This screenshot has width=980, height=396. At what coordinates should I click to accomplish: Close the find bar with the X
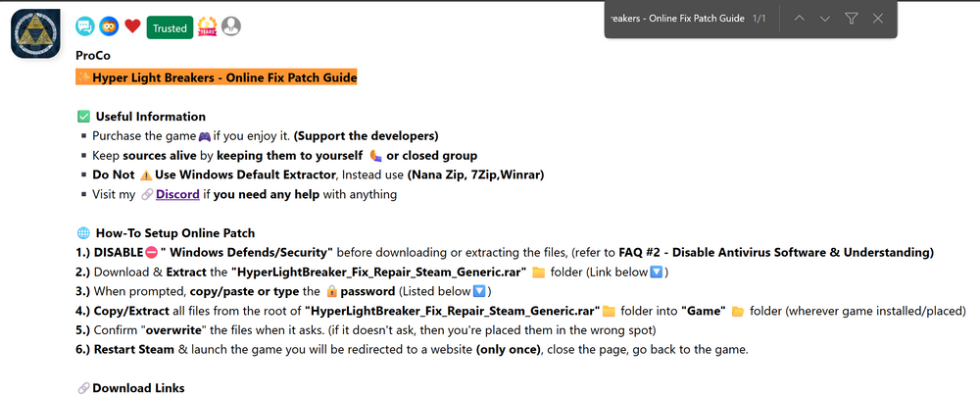877,19
